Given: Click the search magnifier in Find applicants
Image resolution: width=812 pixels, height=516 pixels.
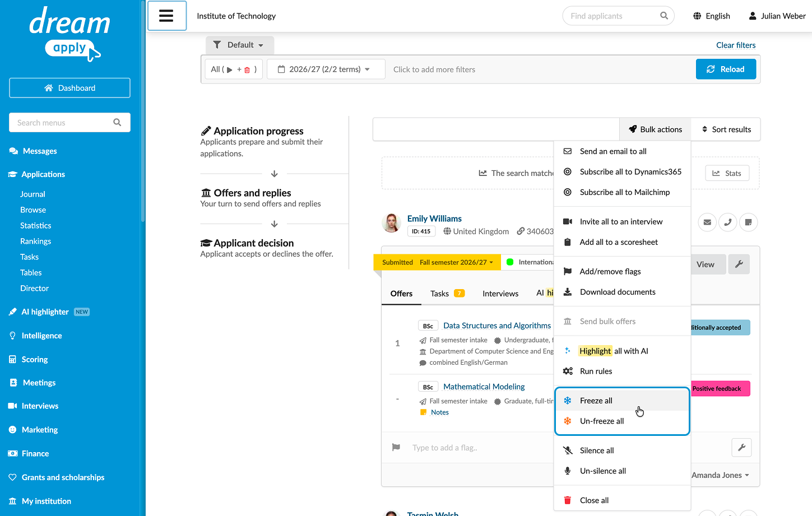Looking at the screenshot, I should [x=664, y=16].
